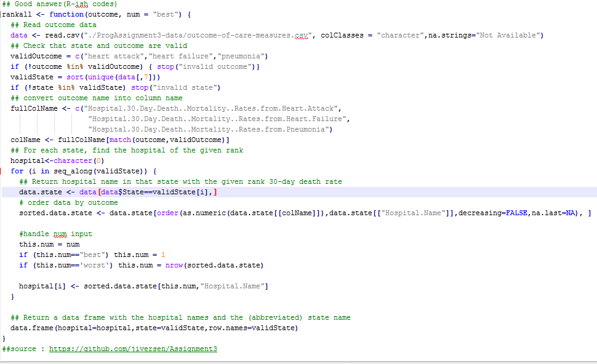This screenshot has width=597, height=364.
Task: Click the '## Good answer(R-ish codes)' heading
Action: [x=60, y=4]
